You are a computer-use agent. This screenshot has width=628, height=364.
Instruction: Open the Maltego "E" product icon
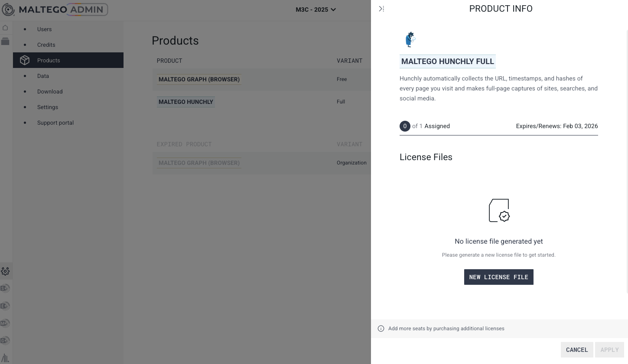pyautogui.click(x=5, y=306)
